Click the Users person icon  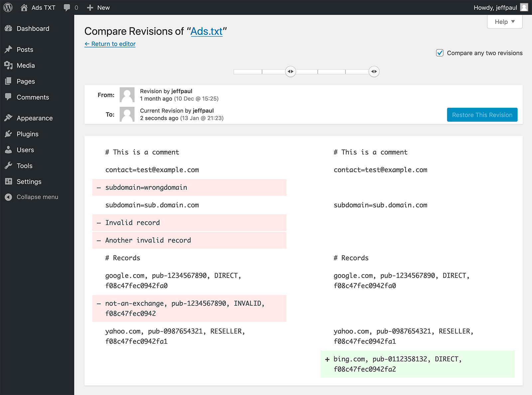coord(8,150)
